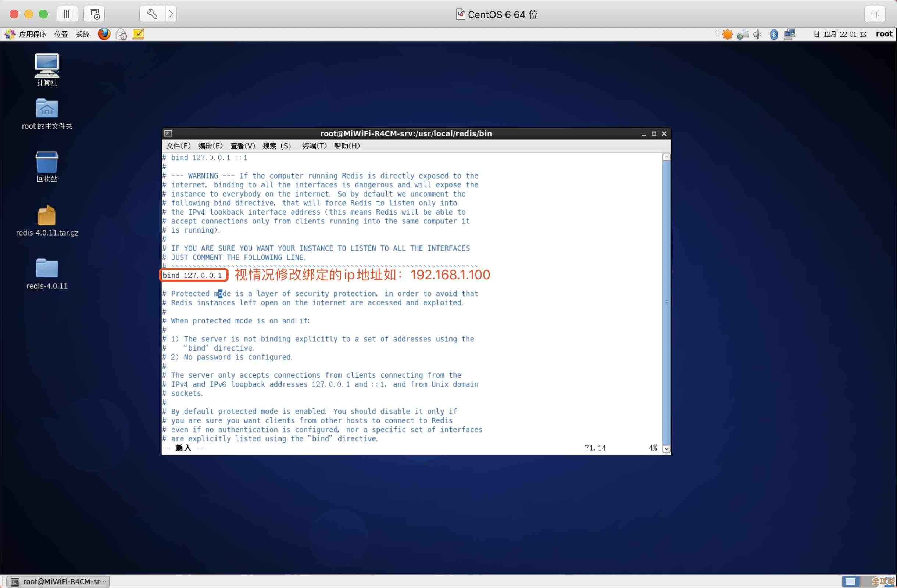
Task: Open the 应用程序 menu
Action: (33, 34)
